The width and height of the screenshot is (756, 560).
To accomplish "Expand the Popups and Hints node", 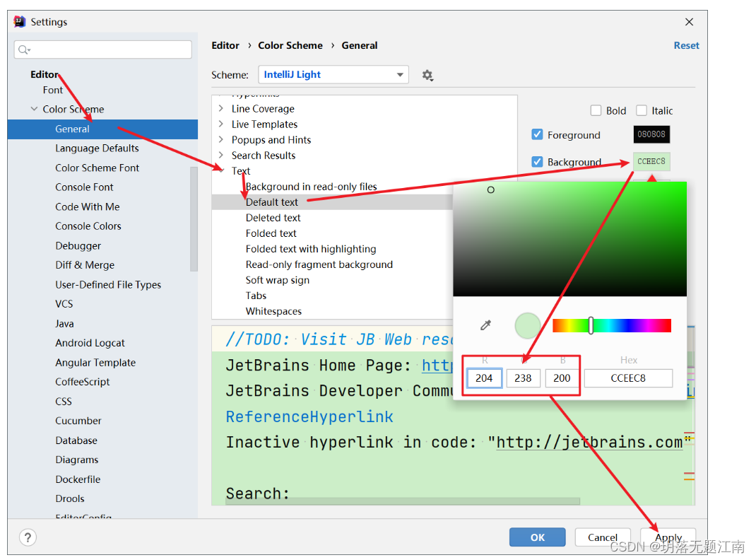I will (221, 139).
